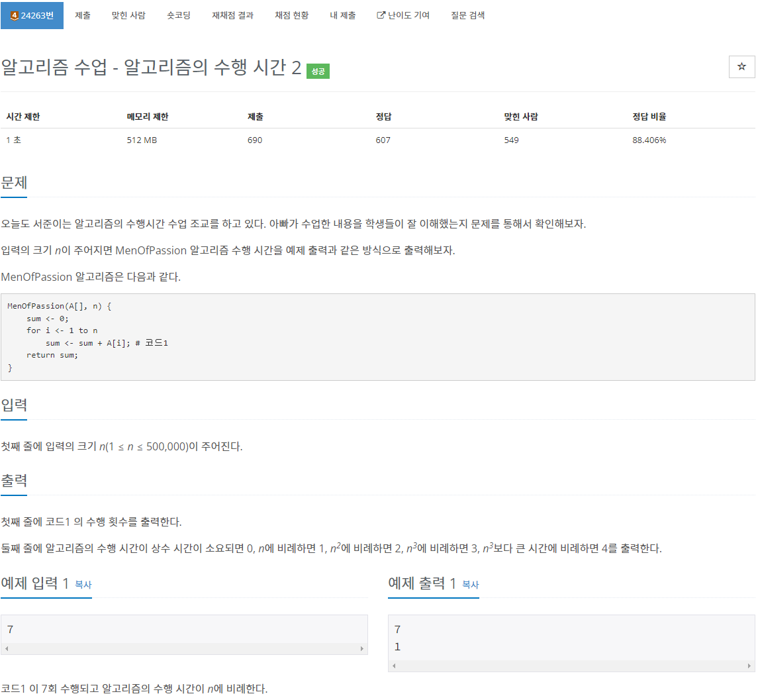Switch to the 숏코딩 tab
The width and height of the screenshot is (758, 700).
[x=179, y=15]
